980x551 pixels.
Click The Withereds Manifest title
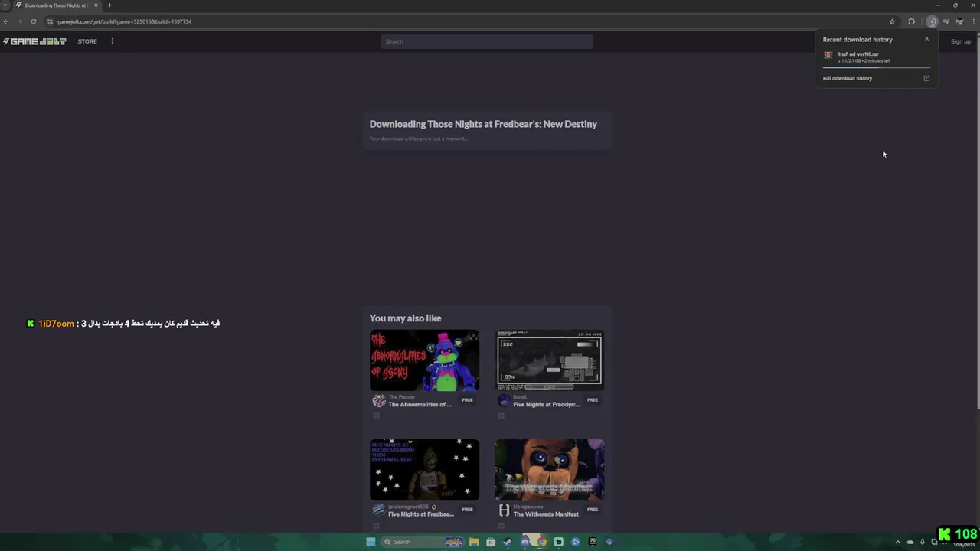(x=546, y=514)
